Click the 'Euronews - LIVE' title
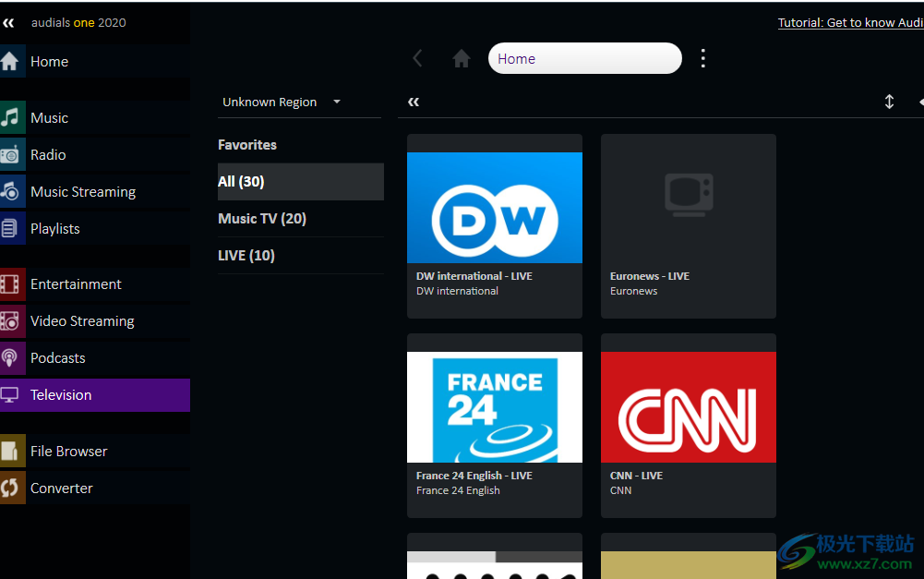Image resolution: width=924 pixels, height=579 pixels. coord(650,276)
